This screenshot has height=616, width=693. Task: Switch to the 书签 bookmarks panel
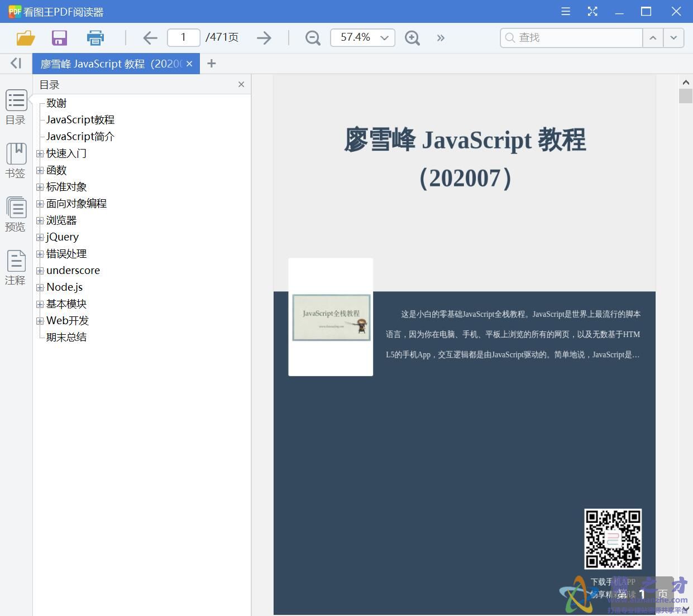(15, 159)
